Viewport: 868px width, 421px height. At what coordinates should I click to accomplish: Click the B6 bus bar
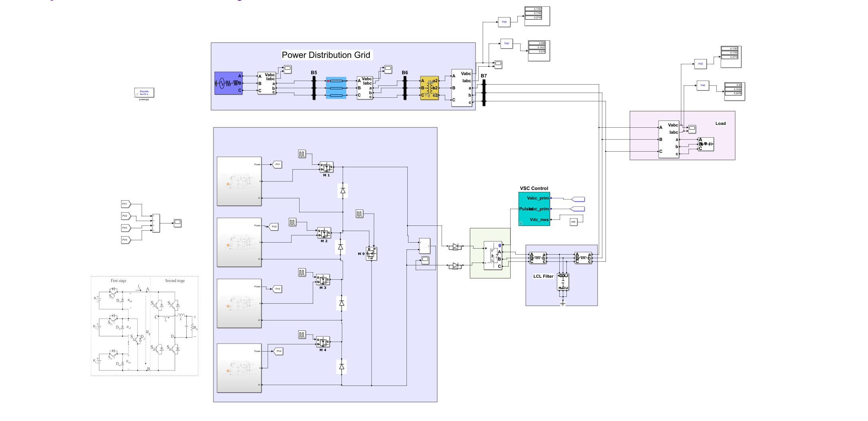coord(405,88)
